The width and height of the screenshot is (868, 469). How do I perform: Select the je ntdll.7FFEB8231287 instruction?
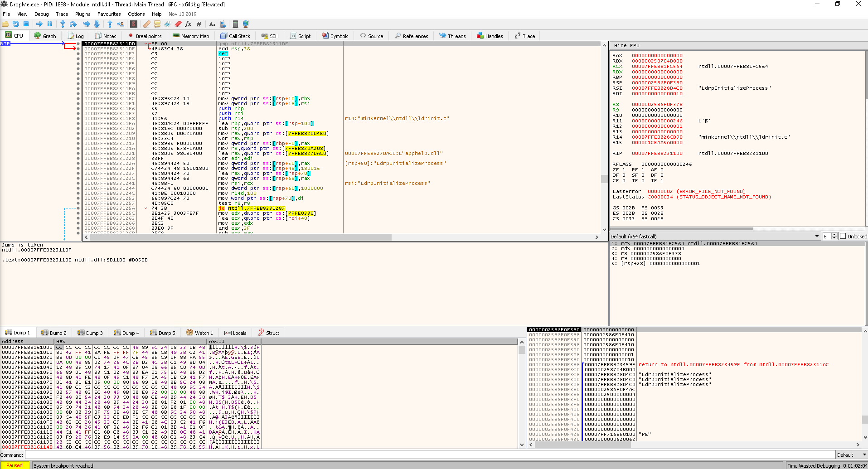tap(252, 208)
